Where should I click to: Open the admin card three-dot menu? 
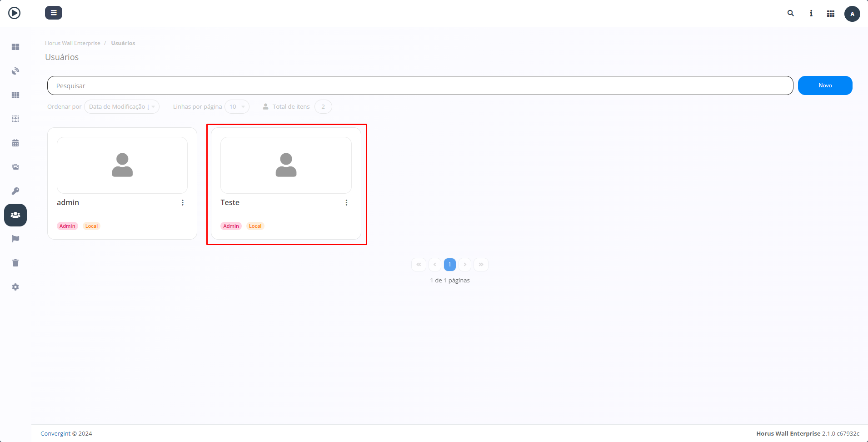click(183, 203)
